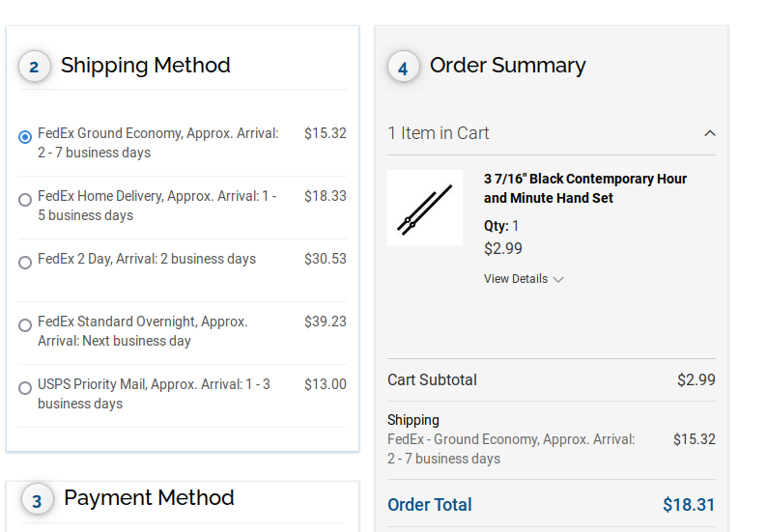Open the clock hand set product thumbnail
Viewport: 767px width, 532px height.
425,208
